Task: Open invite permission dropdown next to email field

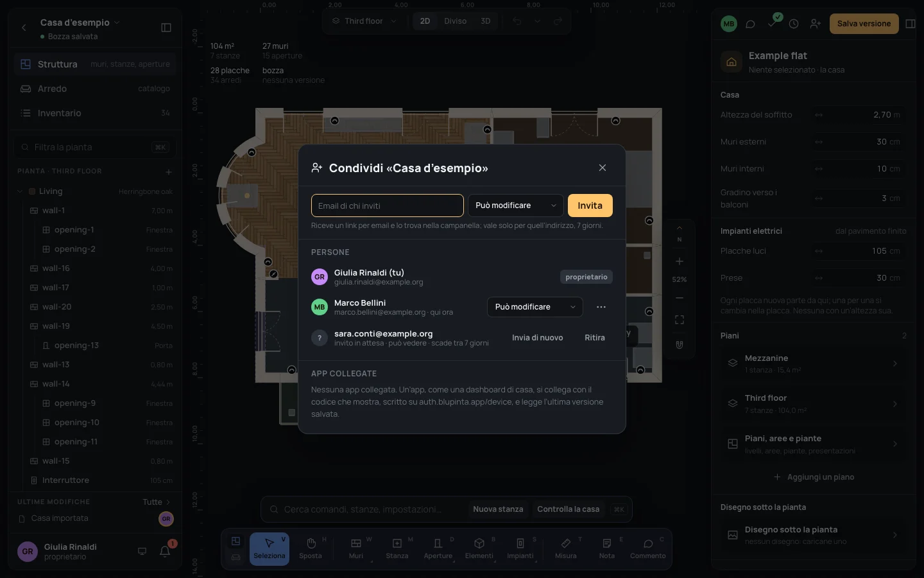Action: [516, 206]
